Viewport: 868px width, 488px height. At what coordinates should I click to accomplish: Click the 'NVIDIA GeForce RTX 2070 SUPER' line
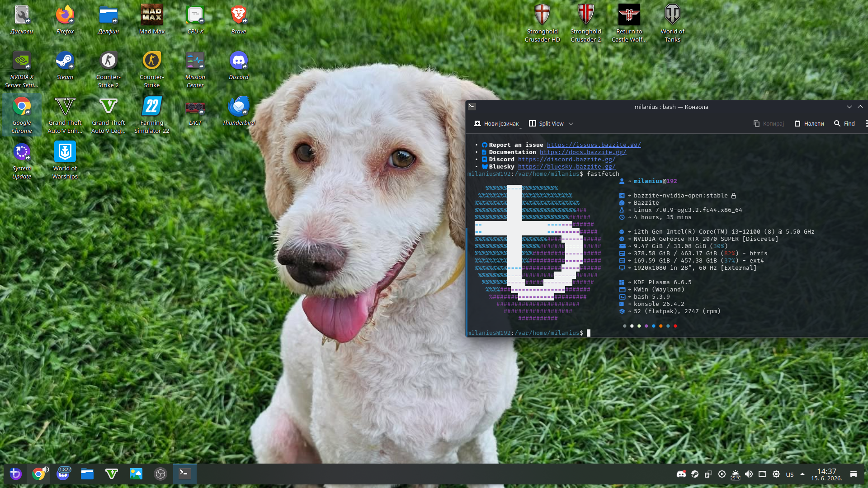706,239
